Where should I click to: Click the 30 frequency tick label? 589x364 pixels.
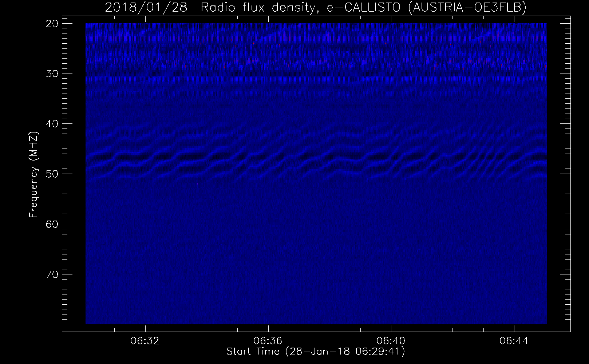click(52, 74)
